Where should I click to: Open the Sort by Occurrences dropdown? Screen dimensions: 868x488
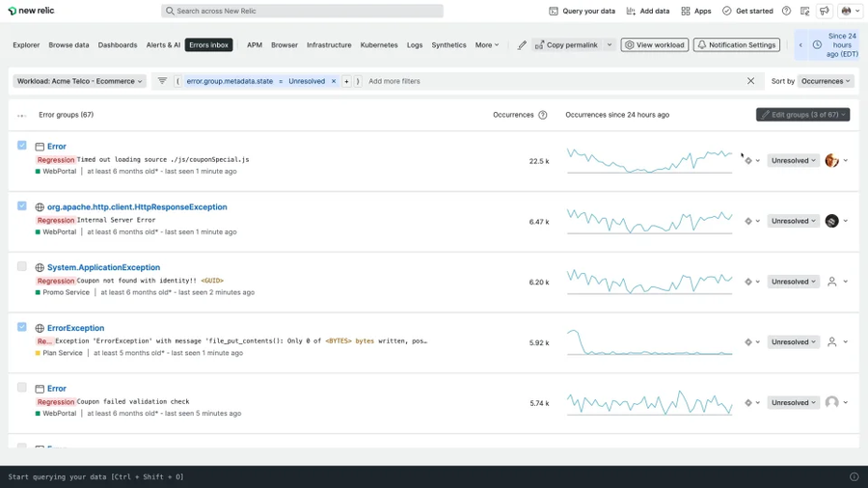(826, 81)
